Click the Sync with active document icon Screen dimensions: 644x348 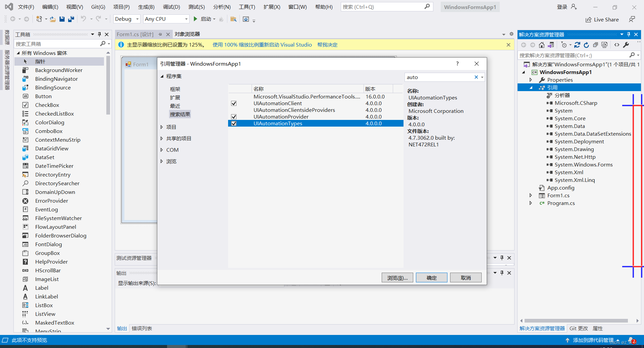577,45
